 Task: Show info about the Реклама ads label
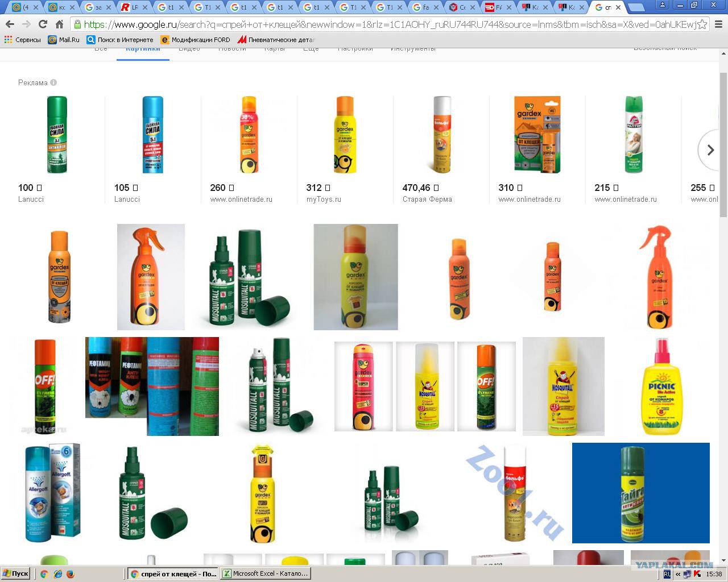pos(53,82)
